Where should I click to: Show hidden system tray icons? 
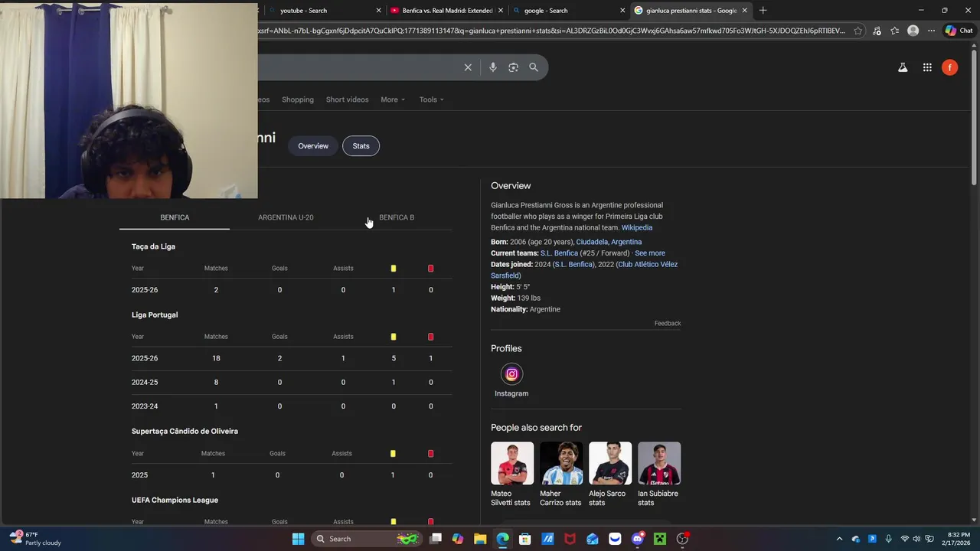(x=839, y=539)
